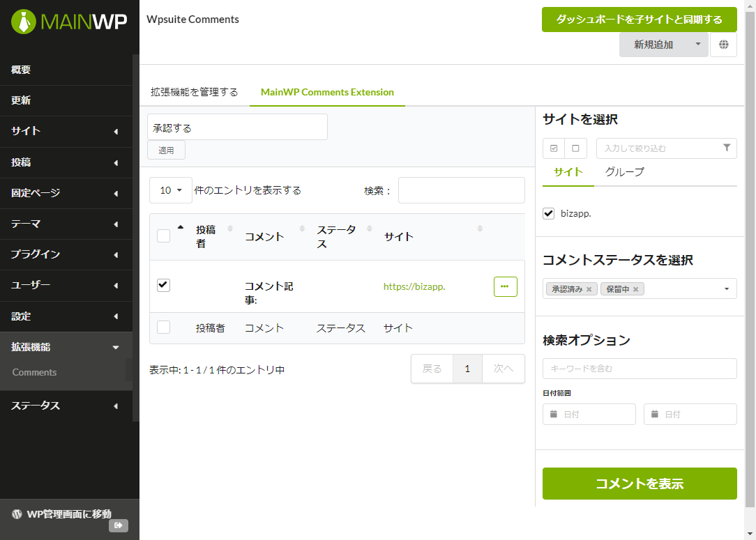
Task: Sort by the ステータス column sort arrows
Action: tap(370, 229)
